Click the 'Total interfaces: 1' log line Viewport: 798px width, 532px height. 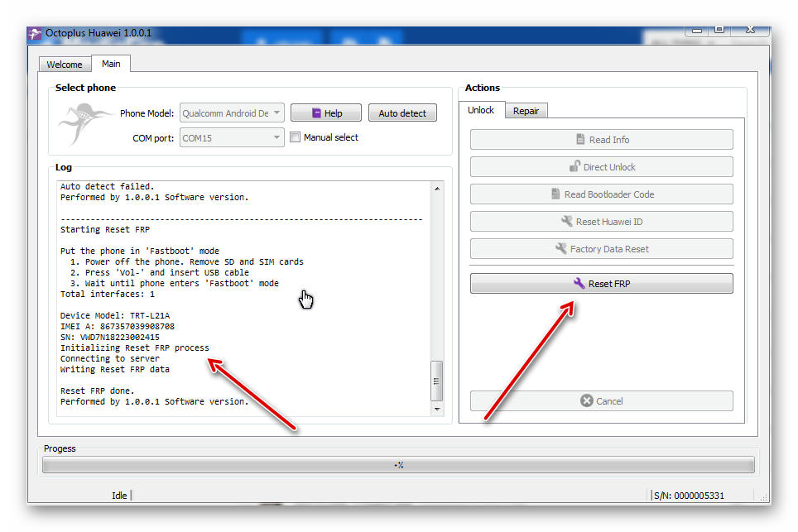pos(108,294)
